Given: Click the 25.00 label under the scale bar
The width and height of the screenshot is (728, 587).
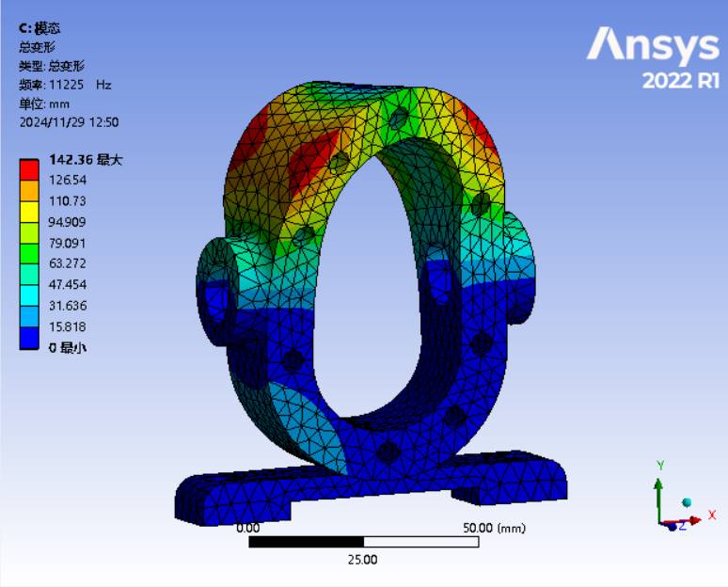Looking at the screenshot, I should pyautogui.click(x=363, y=559).
